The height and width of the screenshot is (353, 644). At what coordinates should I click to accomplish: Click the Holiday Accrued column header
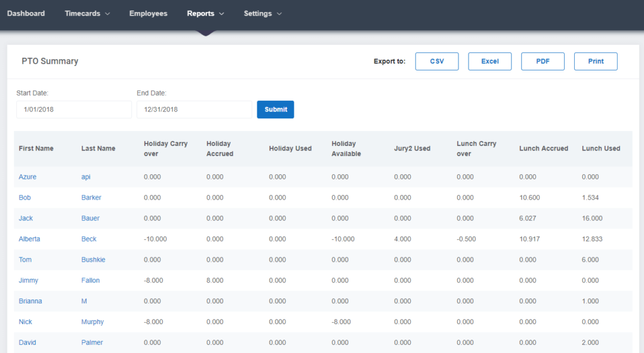click(x=219, y=148)
